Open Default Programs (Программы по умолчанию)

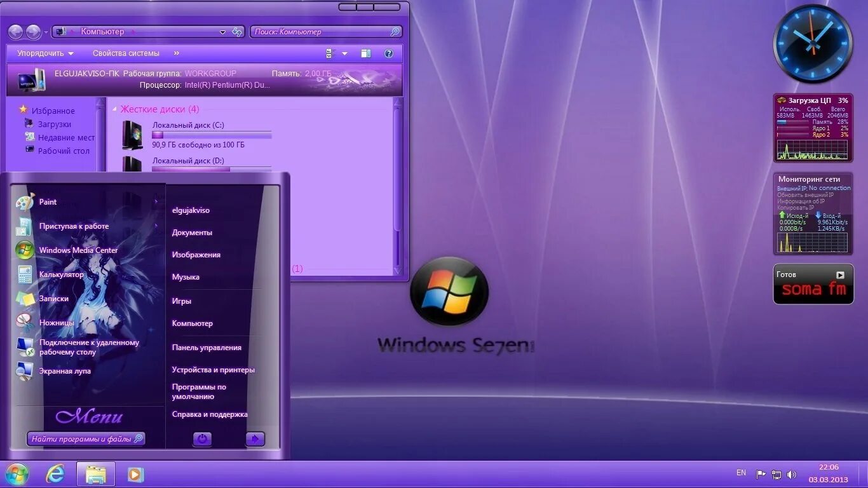[199, 391]
